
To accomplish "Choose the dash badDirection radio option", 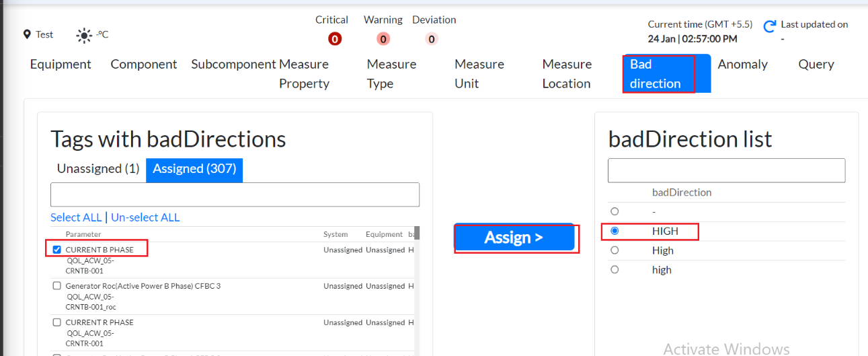I will [x=614, y=211].
